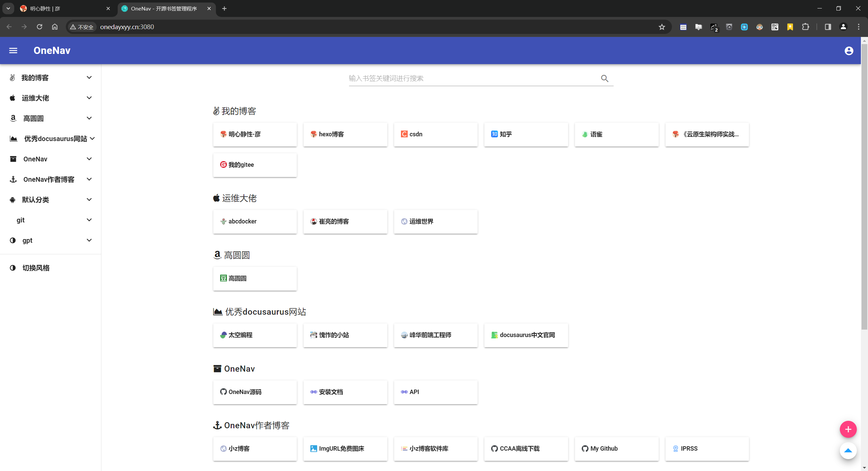This screenshot has width=868, height=471.
Task: Click the back-to-top arrow button
Action: point(848,451)
